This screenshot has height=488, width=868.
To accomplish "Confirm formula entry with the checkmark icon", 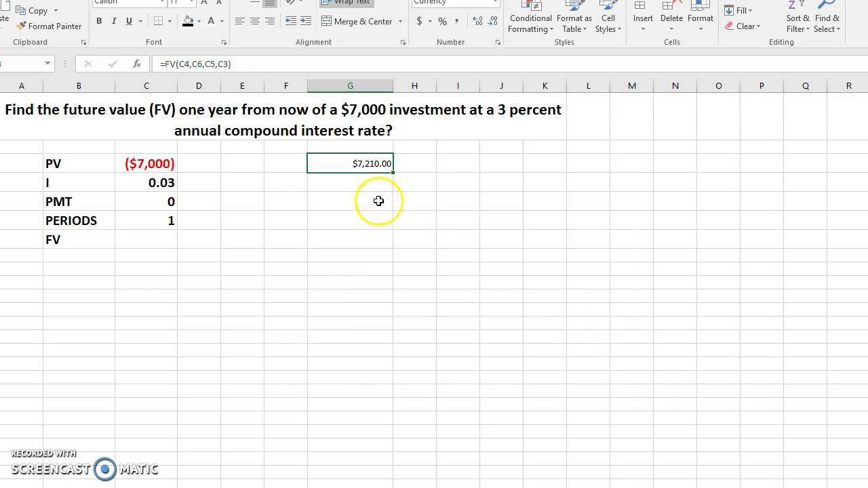I will pos(111,64).
